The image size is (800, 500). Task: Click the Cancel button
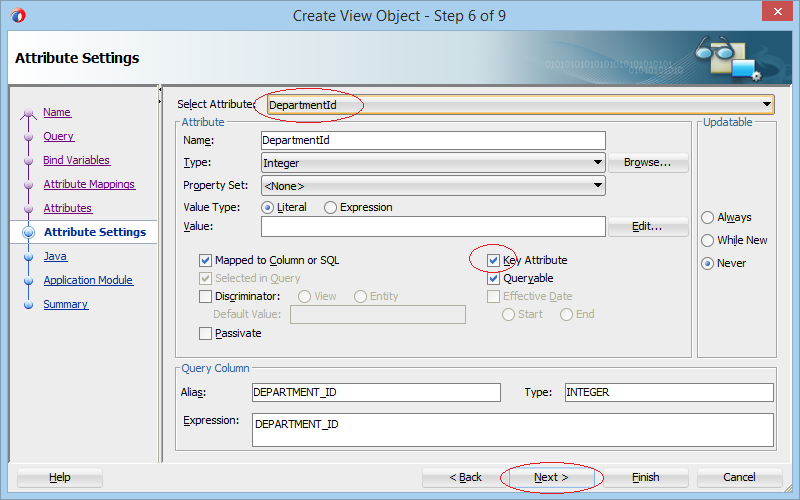click(x=739, y=478)
